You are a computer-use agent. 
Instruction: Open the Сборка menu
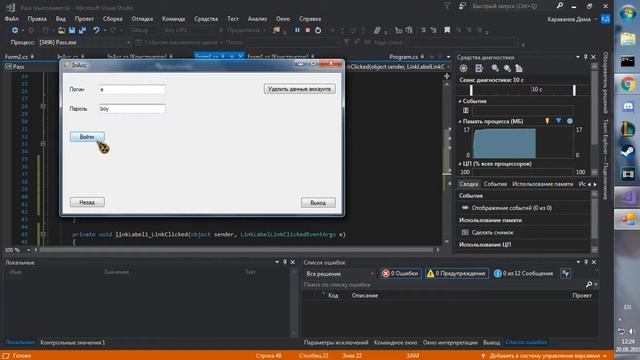(x=112, y=19)
